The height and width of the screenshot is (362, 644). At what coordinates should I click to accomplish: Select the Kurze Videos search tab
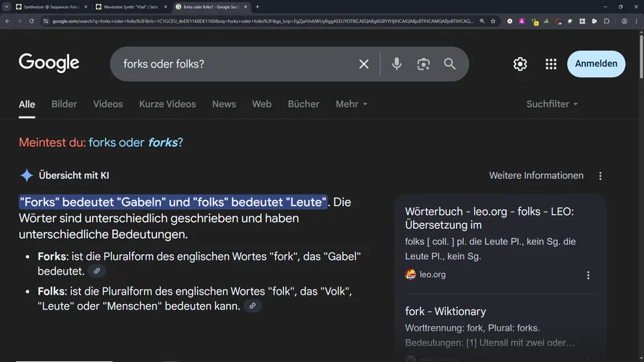[167, 104]
